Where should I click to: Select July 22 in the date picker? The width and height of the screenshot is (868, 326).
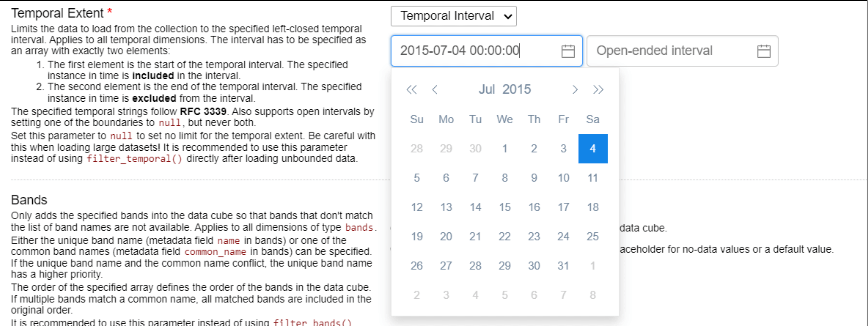point(505,236)
